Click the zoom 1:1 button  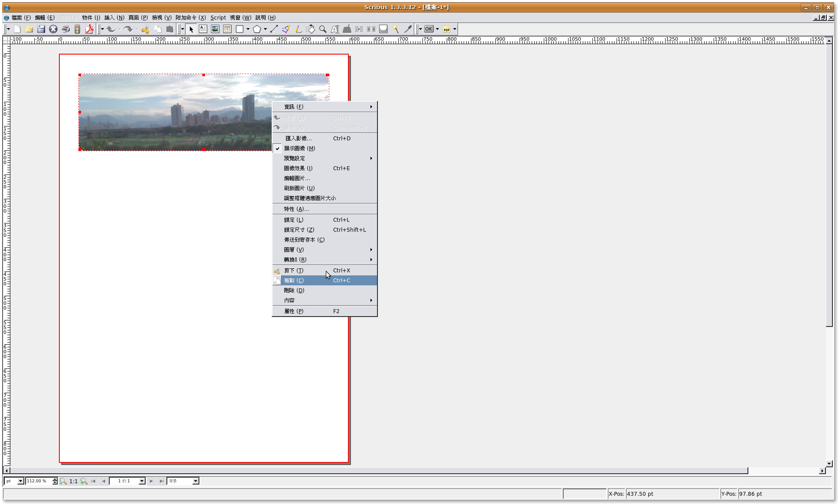pos(73,481)
